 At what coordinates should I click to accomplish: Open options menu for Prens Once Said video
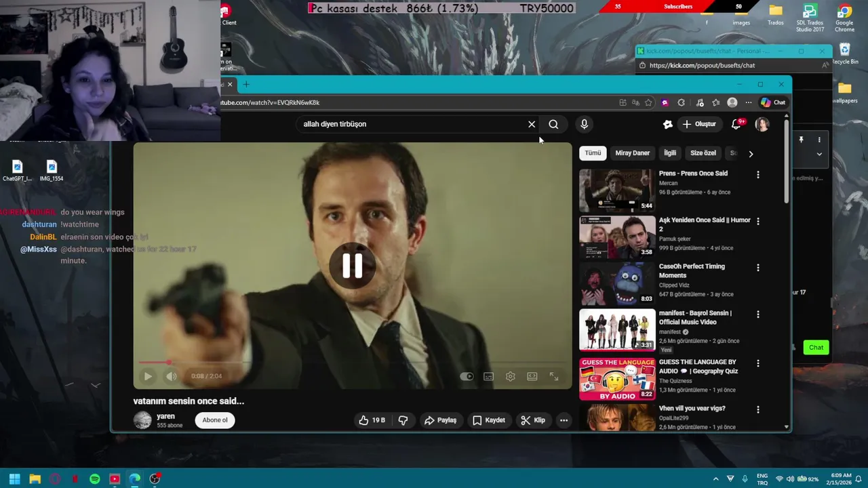(x=758, y=175)
